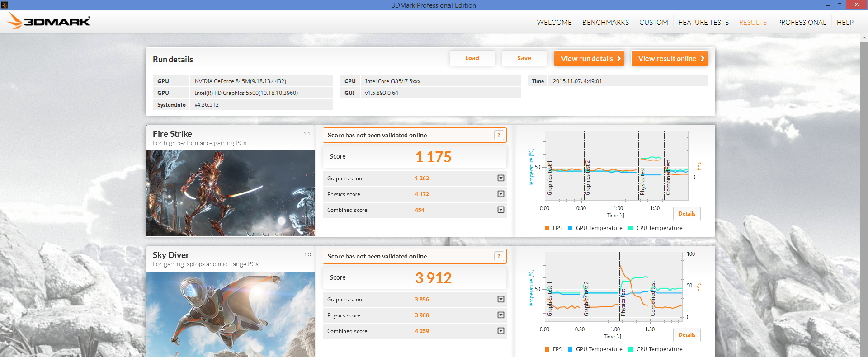Expand Sky Diver Physics score details
This screenshot has width=868, height=357.
coord(500,315)
